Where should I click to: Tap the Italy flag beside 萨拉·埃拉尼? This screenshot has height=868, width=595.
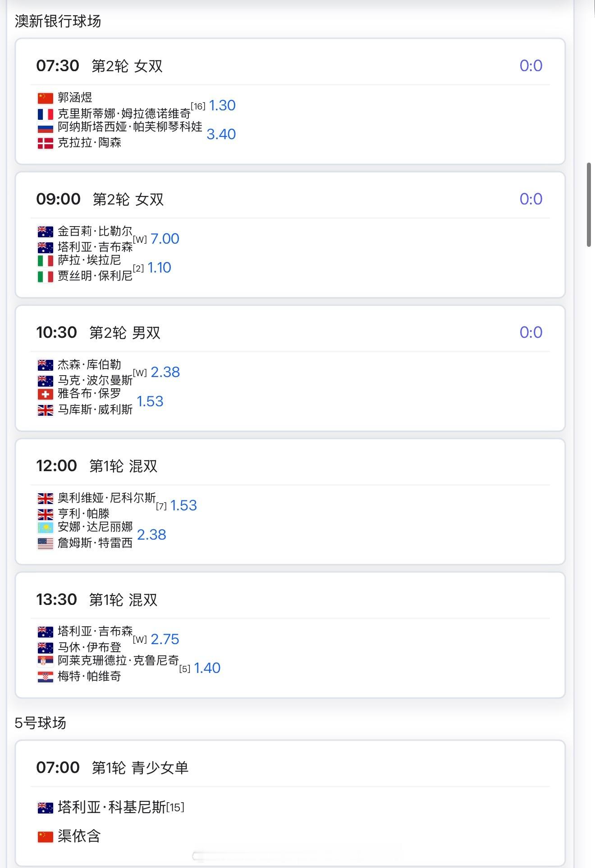point(45,260)
